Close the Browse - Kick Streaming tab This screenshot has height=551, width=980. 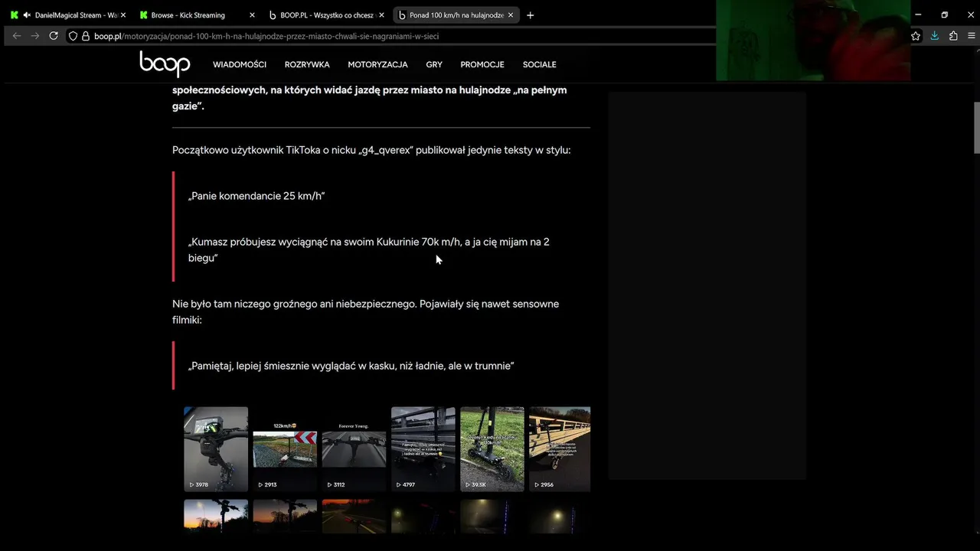click(x=252, y=15)
